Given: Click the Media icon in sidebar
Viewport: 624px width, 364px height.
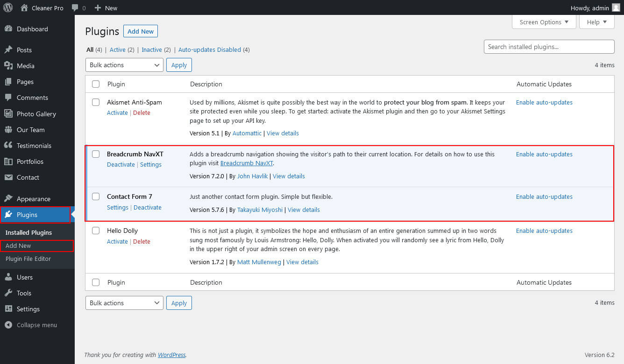Looking at the screenshot, I should [x=8, y=66].
